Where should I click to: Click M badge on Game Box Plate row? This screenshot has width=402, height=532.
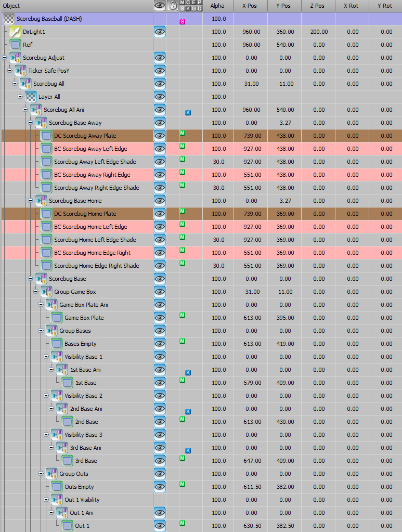(x=182, y=315)
